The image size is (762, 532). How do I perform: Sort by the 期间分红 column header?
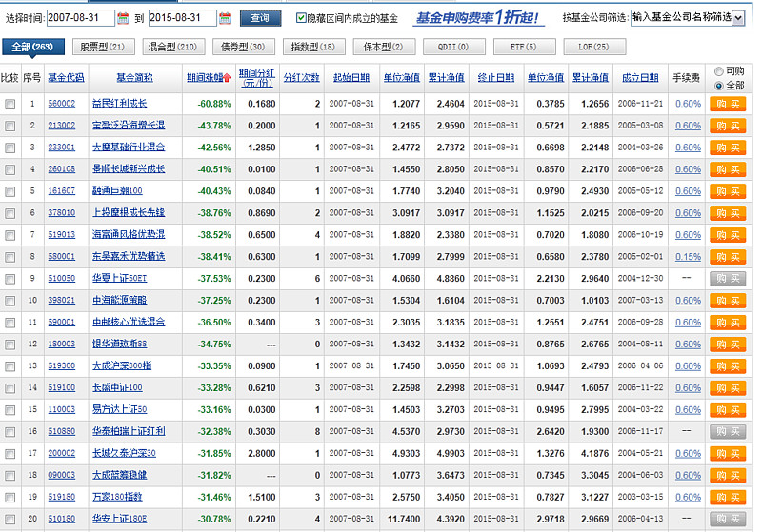click(x=257, y=78)
